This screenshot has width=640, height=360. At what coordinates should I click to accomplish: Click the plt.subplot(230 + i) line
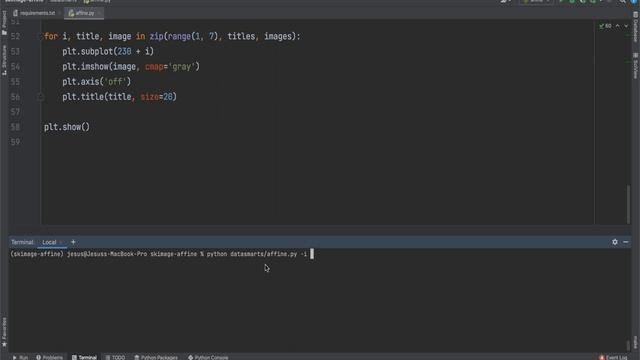point(108,51)
